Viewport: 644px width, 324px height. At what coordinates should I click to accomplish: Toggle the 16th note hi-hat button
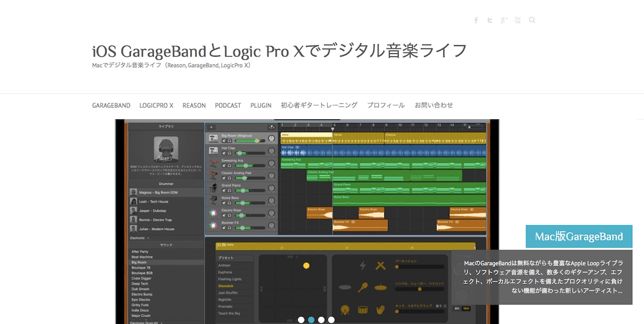click(x=467, y=308)
